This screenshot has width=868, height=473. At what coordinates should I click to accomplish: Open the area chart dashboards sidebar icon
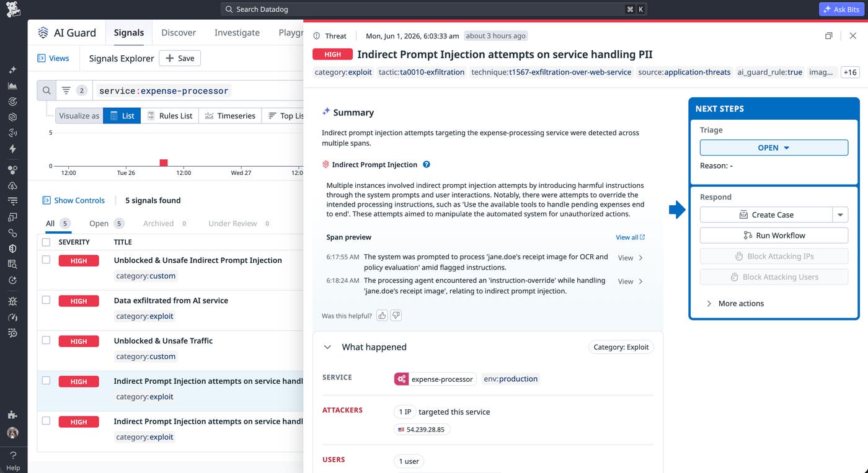(x=13, y=86)
